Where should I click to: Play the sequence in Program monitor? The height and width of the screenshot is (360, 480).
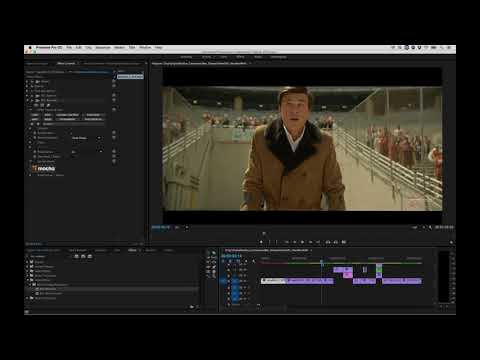[x=302, y=242]
